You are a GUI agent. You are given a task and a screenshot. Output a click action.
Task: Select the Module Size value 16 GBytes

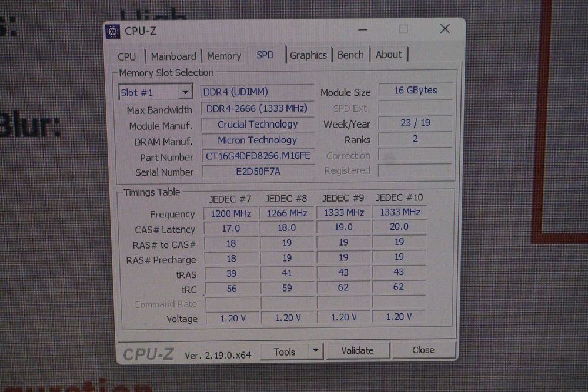tap(416, 91)
